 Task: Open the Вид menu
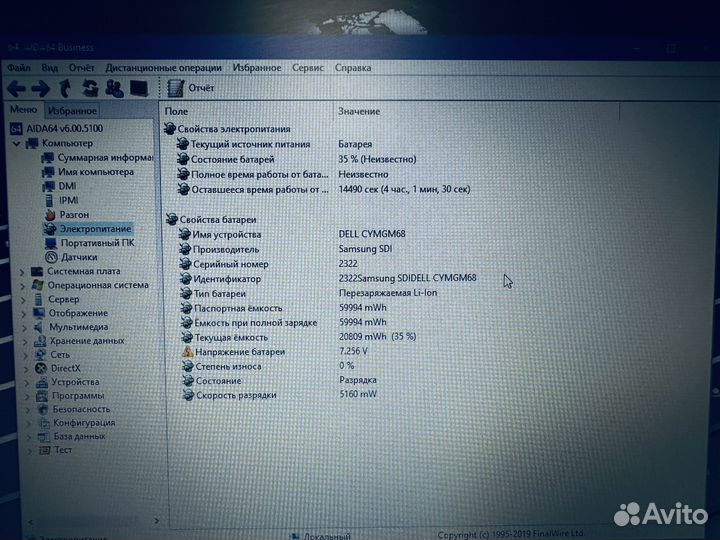(x=50, y=68)
